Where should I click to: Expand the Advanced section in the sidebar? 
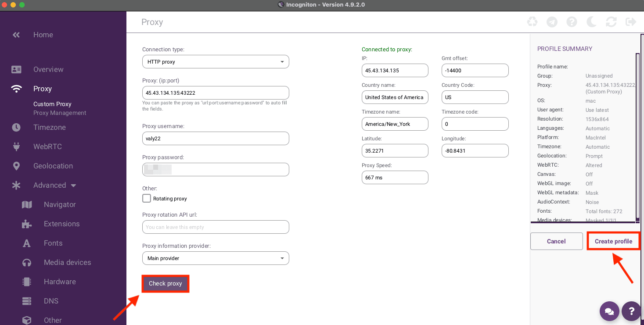coord(49,185)
